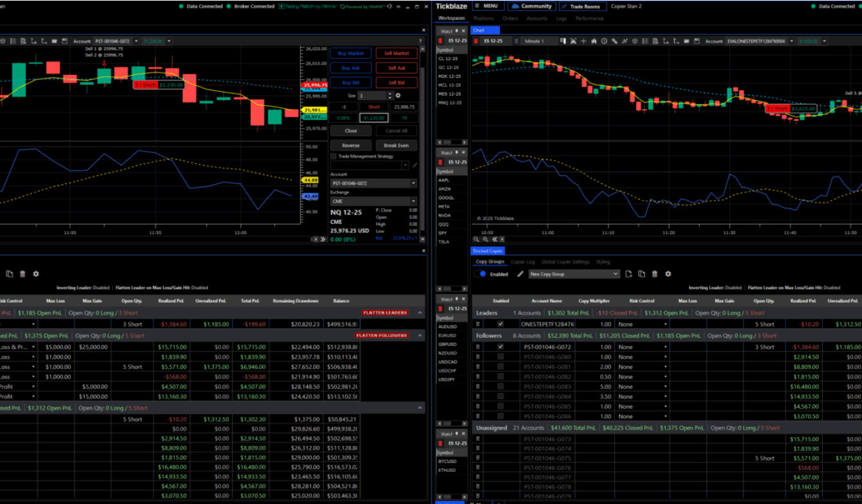Collapse the leaders group beside Flatten Leaders
Screen dimensions: 862x504
[420, 313]
